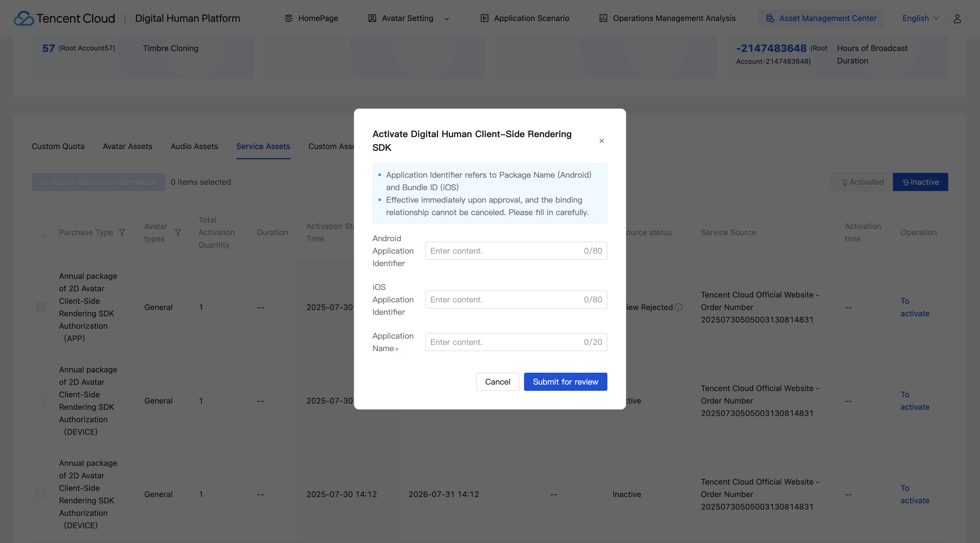Click the Tencent Cloud logo icon
Screen dimensions: 980x543
(24, 18)
